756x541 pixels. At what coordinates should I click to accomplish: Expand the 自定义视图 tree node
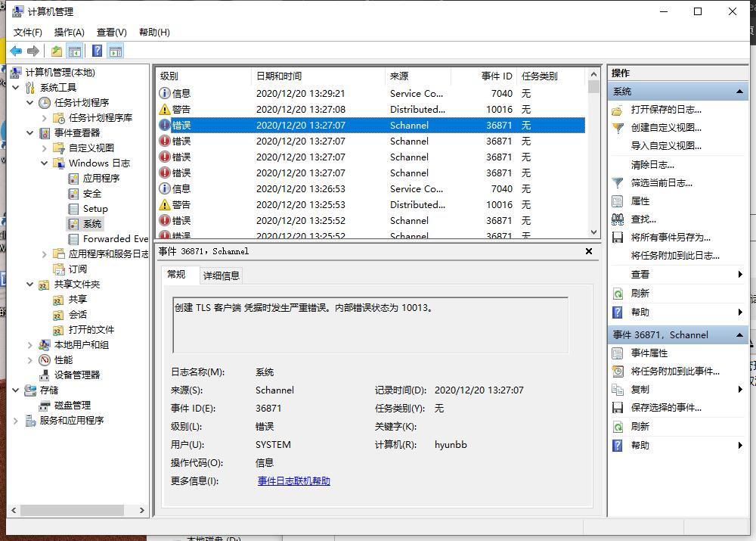[45, 148]
